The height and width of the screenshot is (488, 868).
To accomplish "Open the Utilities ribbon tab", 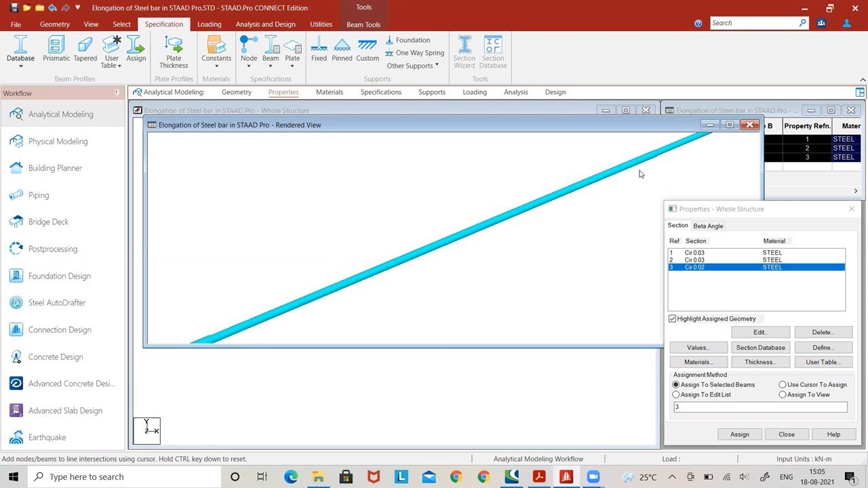I will (x=321, y=24).
